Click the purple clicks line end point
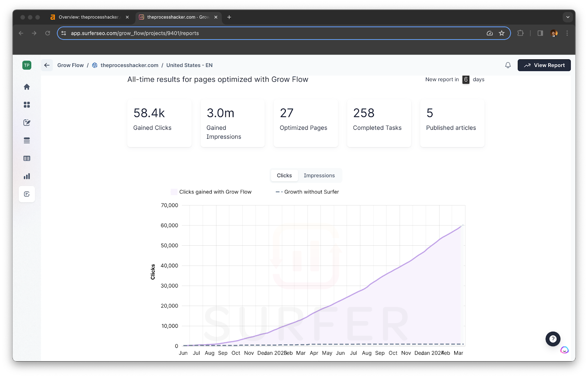 coord(463,225)
